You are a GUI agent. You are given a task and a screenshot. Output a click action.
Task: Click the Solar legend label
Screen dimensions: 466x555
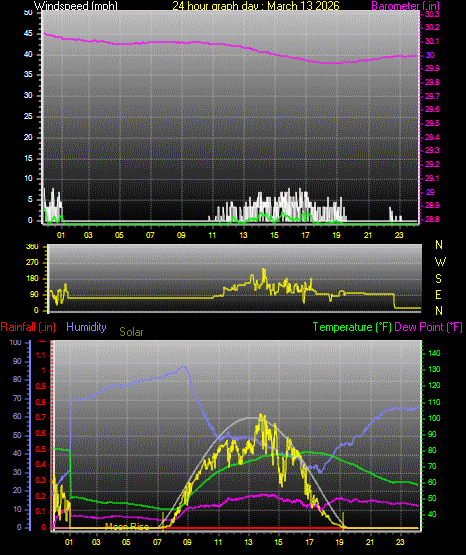pyautogui.click(x=131, y=332)
